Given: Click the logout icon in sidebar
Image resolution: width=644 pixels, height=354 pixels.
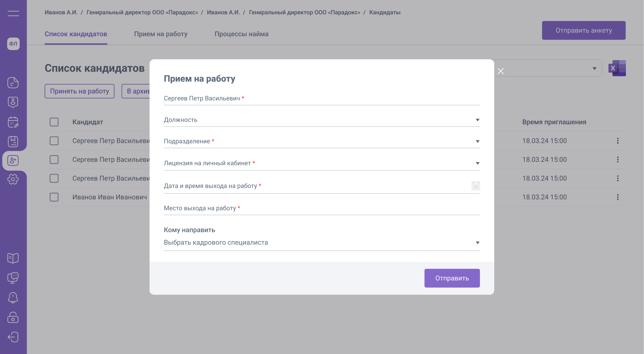Looking at the screenshot, I should [13, 337].
